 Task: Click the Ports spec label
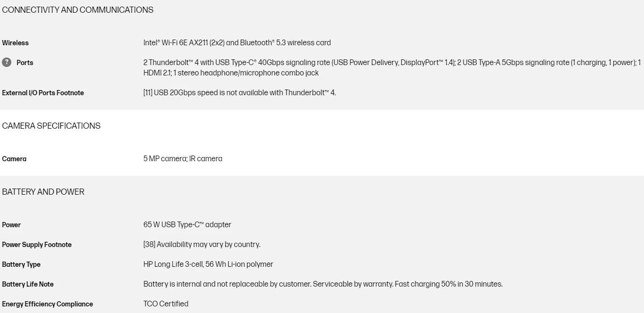click(x=25, y=63)
